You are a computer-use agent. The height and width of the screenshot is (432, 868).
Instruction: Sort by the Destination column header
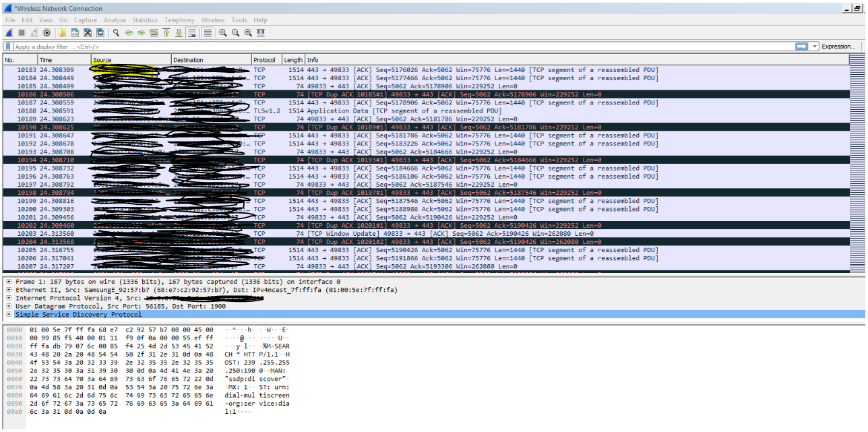click(212, 60)
